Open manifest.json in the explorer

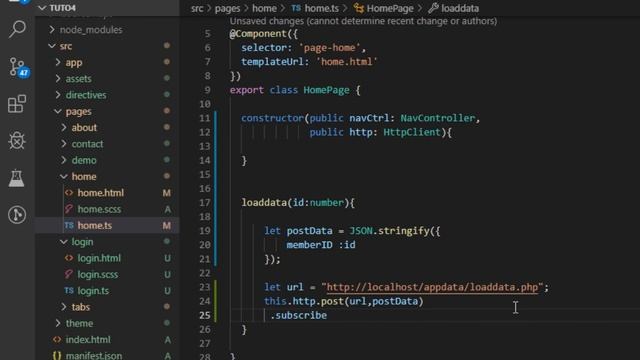pos(93,356)
